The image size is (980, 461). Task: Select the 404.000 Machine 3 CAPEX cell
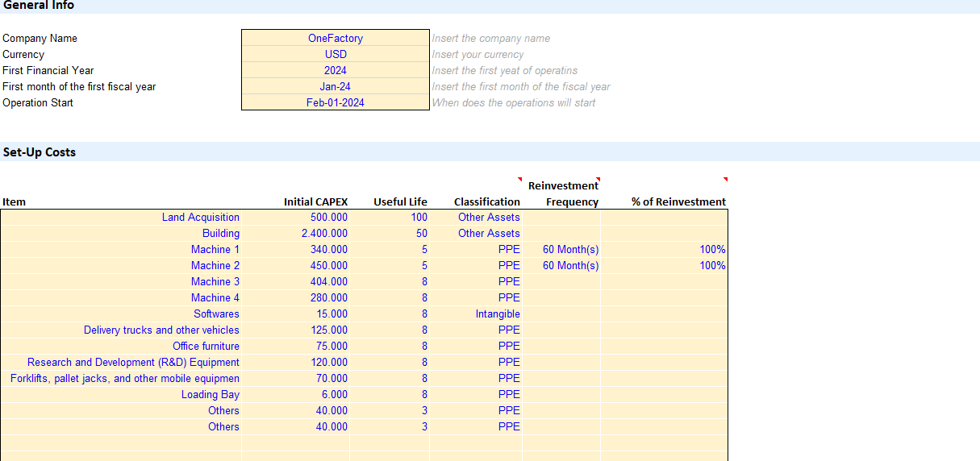pyautogui.click(x=296, y=281)
